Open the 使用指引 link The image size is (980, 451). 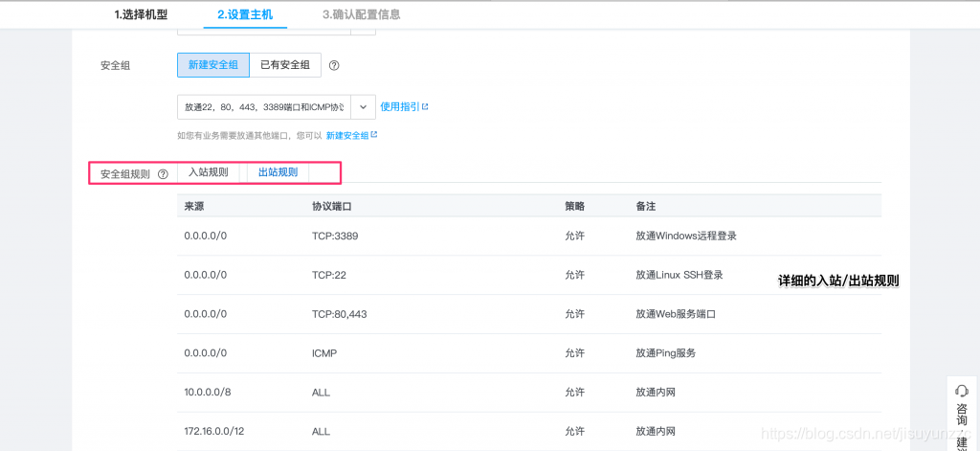click(400, 107)
